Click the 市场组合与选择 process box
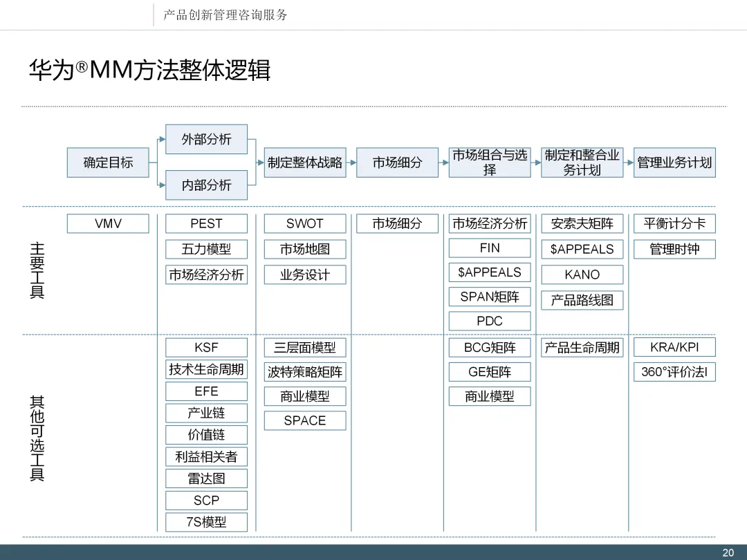The image size is (747, 560). [490, 162]
